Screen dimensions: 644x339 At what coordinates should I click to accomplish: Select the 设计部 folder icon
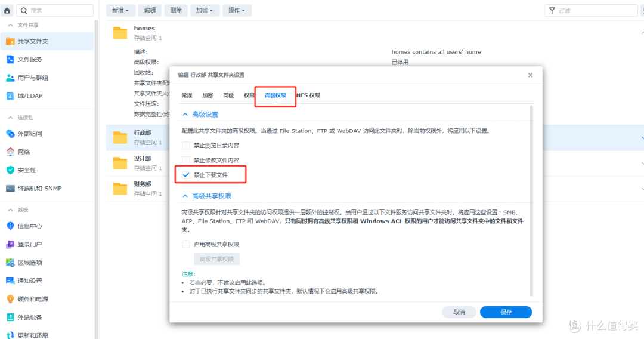click(x=120, y=163)
